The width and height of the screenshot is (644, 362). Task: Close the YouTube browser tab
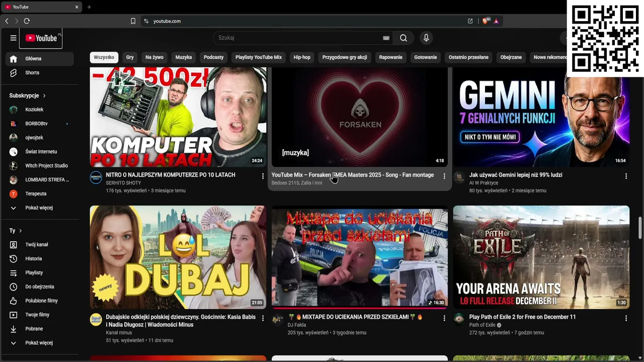pyautogui.click(x=77, y=7)
